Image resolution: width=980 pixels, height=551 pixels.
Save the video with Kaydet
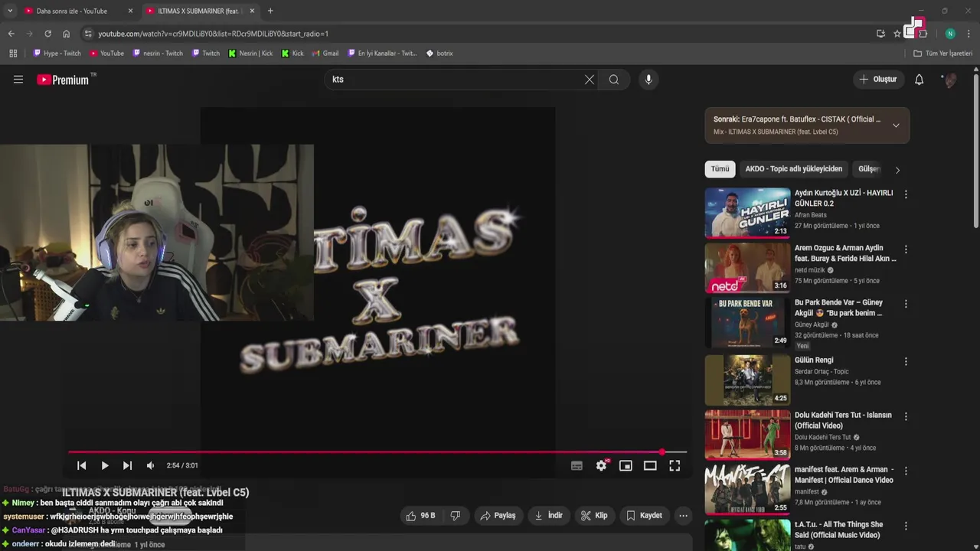644,516
